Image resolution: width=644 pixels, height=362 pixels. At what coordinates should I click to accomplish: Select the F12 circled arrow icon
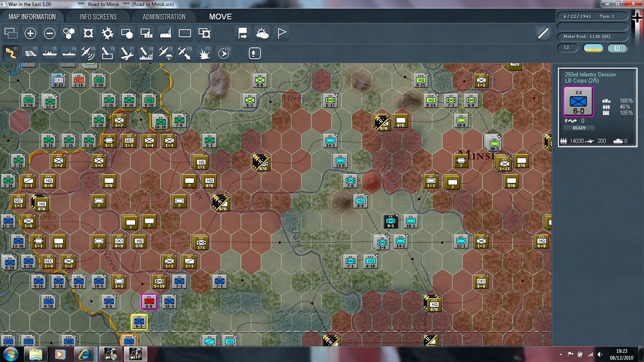(224, 53)
